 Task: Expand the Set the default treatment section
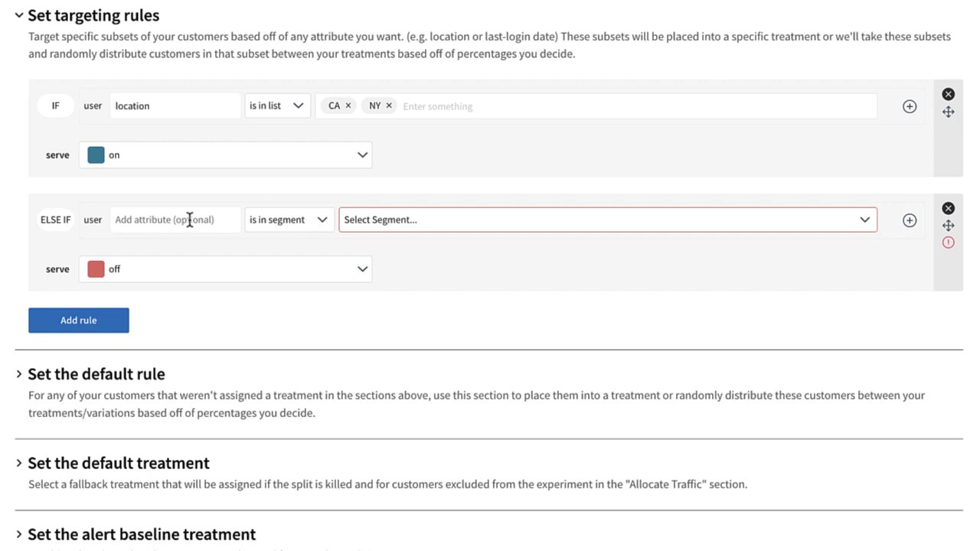click(x=19, y=463)
